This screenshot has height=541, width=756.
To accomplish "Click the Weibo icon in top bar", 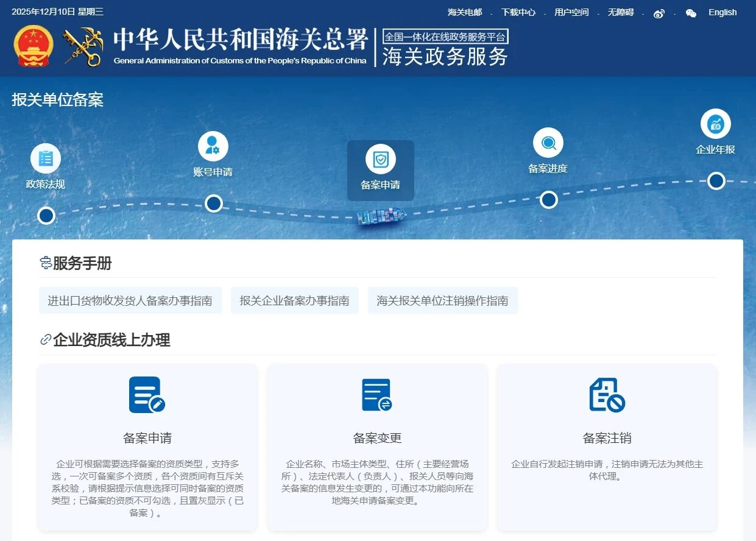I will pyautogui.click(x=659, y=13).
